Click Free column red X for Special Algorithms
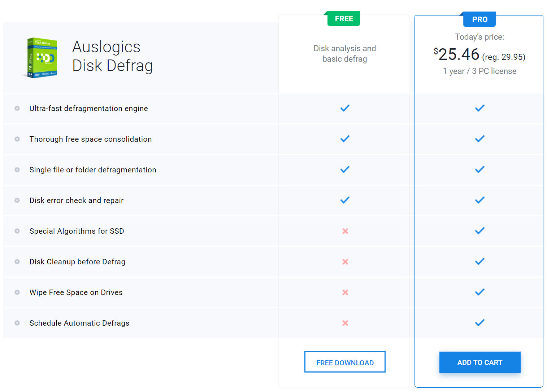This screenshot has height=392, width=547. [x=345, y=231]
